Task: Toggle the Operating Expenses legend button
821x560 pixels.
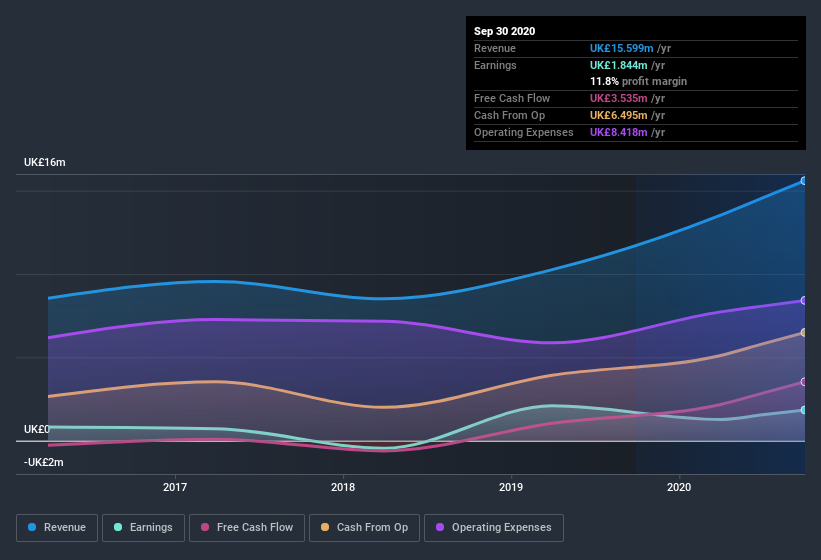Action: coord(494,528)
